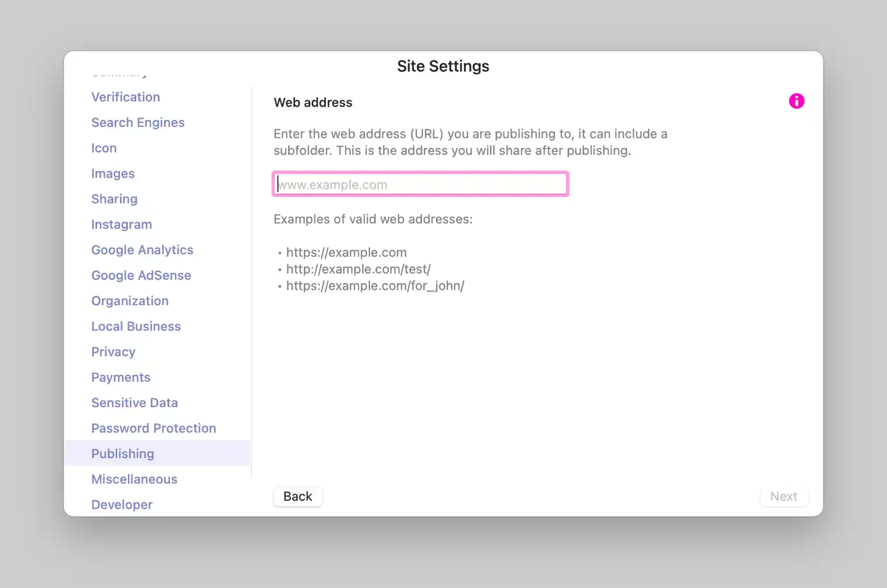This screenshot has width=887, height=588.
Task: Open the Verification settings section
Action: (x=126, y=97)
